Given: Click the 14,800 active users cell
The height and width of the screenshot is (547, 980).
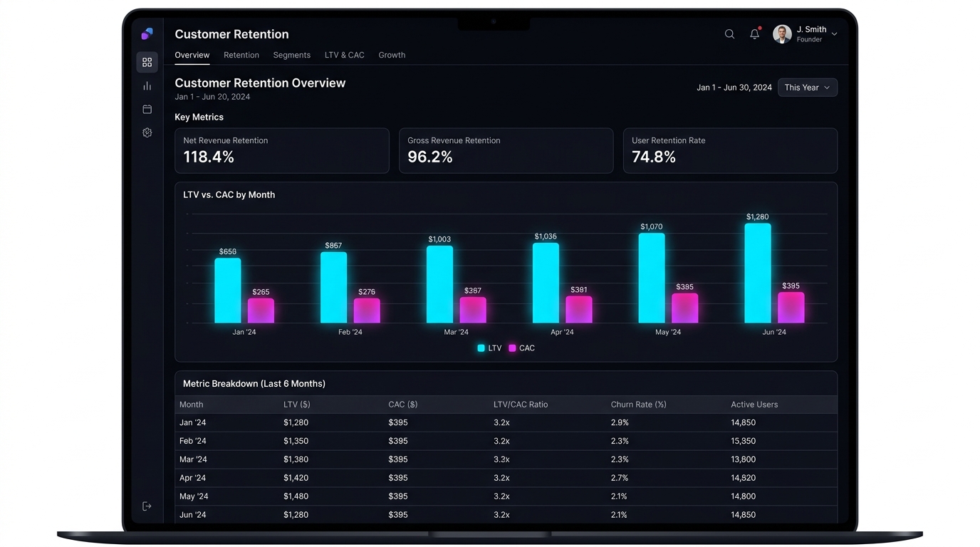Looking at the screenshot, I should coord(744,496).
